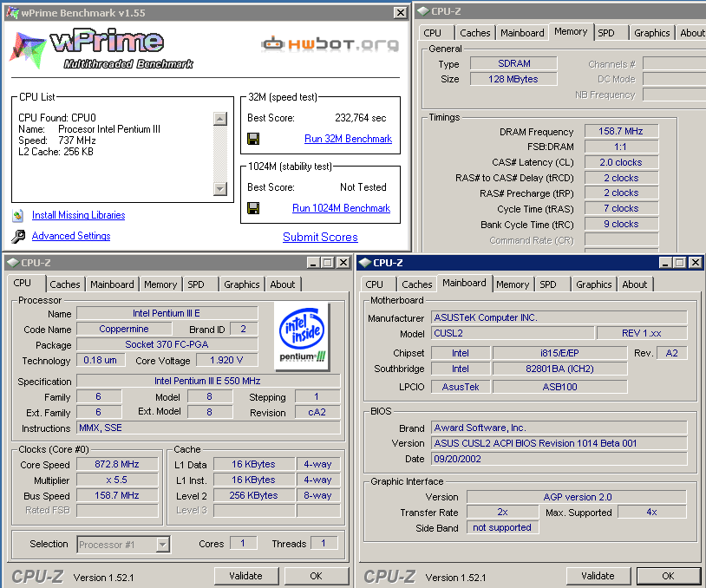Click the floppy disk icon beside Run 1024M Benchmark
Viewport: 706px width, 588px height.
[x=253, y=208]
